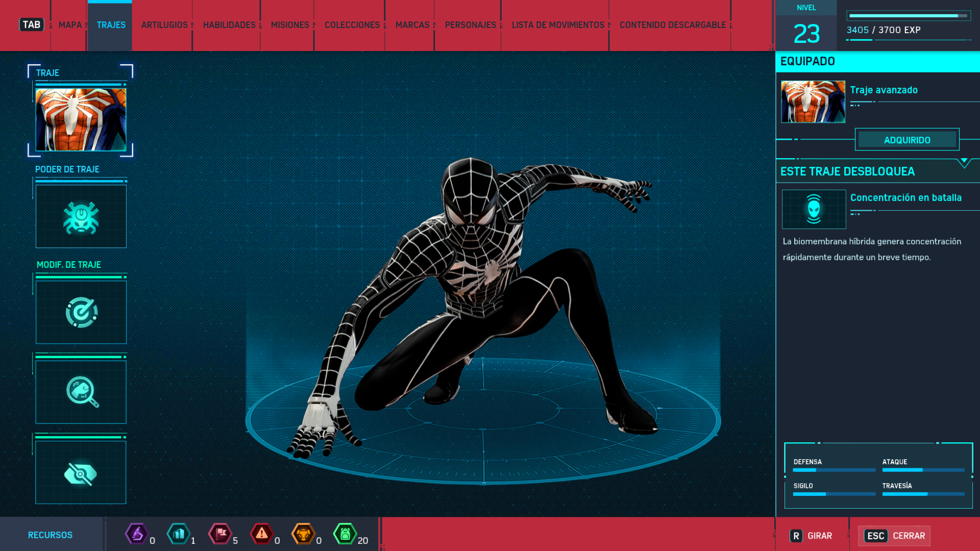Click the green backpack token icon
This screenshot has height=551, width=980.
coord(345,534)
